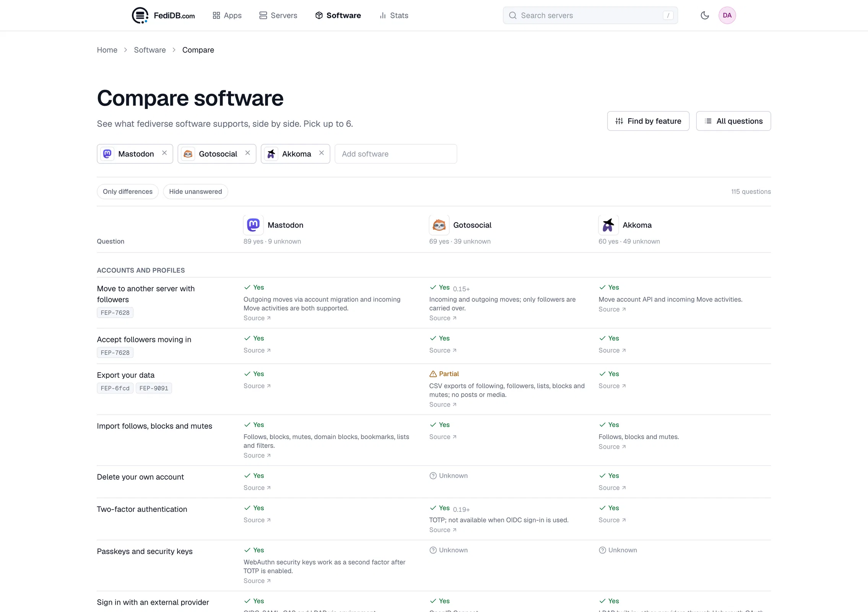Open Akkoma Source for Accept followers moving in
868x612 pixels.
[x=612, y=350]
